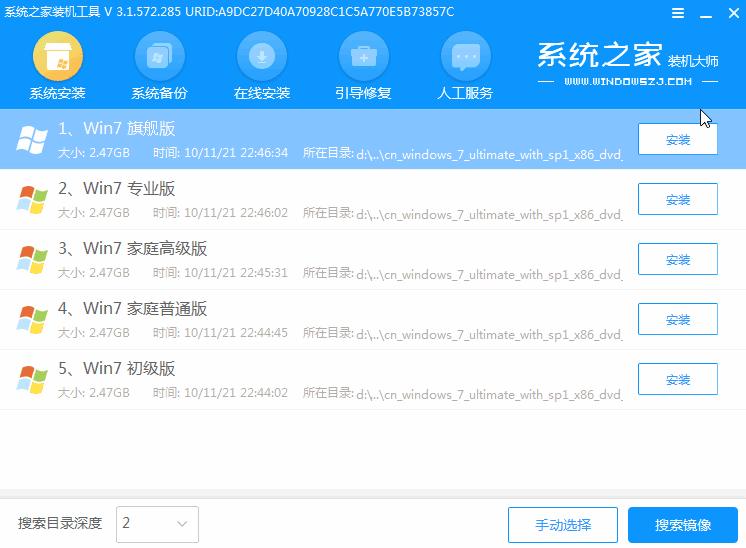Click the Windows logo of Win7 旗舰版
The width and height of the screenshot is (746, 548).
pyautogui.click(x=32, y=139)
